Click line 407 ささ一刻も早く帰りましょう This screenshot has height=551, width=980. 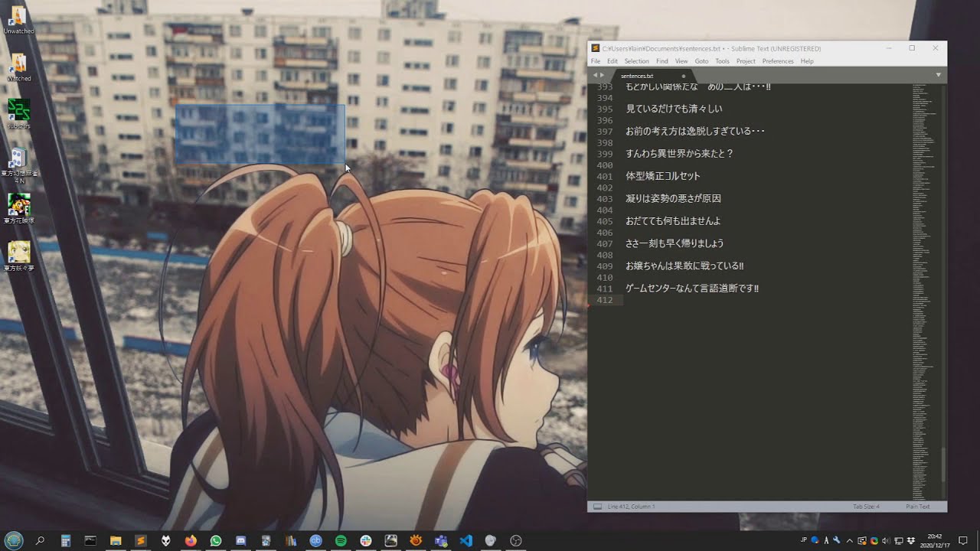click(x=675, y=243)
